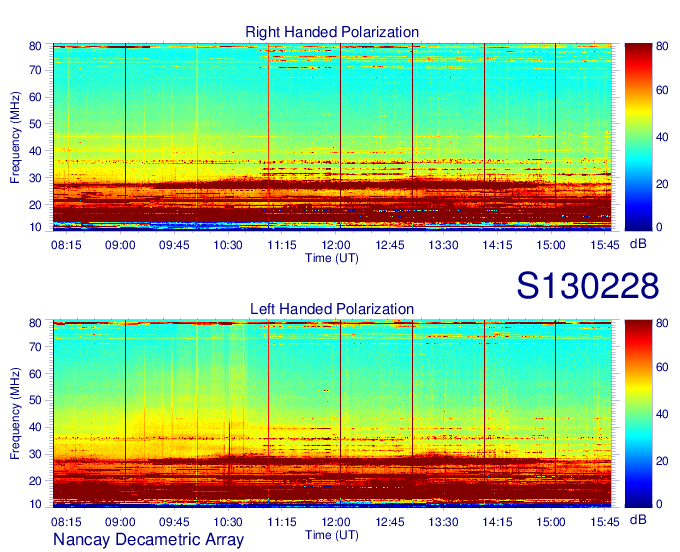Click the 10:30 tick label on the top plot

click(228, 245)
